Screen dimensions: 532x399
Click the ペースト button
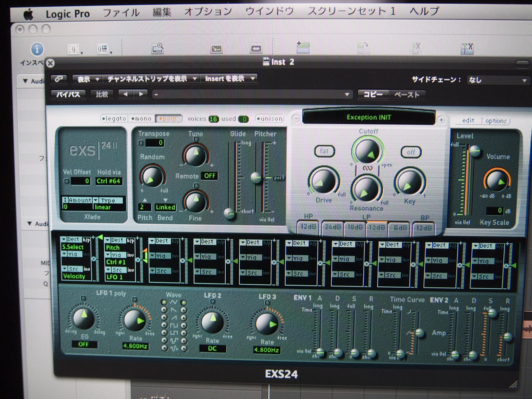click(x=406, y=95)
